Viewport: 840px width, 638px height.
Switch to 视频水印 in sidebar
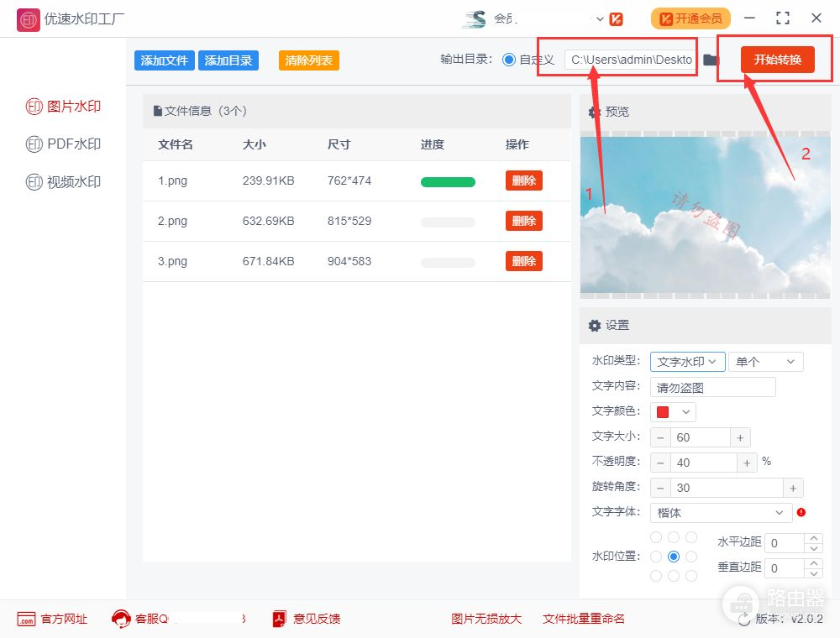[63, 182]
